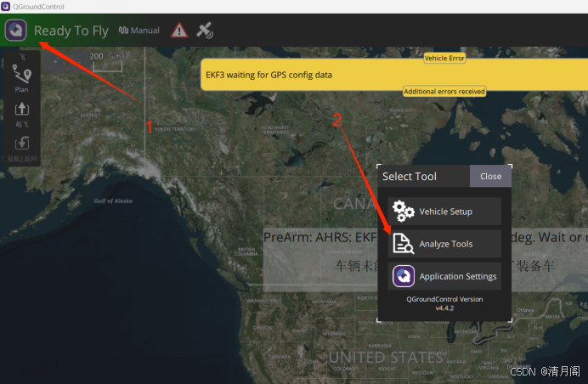Viewport: 588px width, 384px height.
Task: Open Vehicle Setup from Select Tool
Action: pyautogui.click(x=444, y=212)
